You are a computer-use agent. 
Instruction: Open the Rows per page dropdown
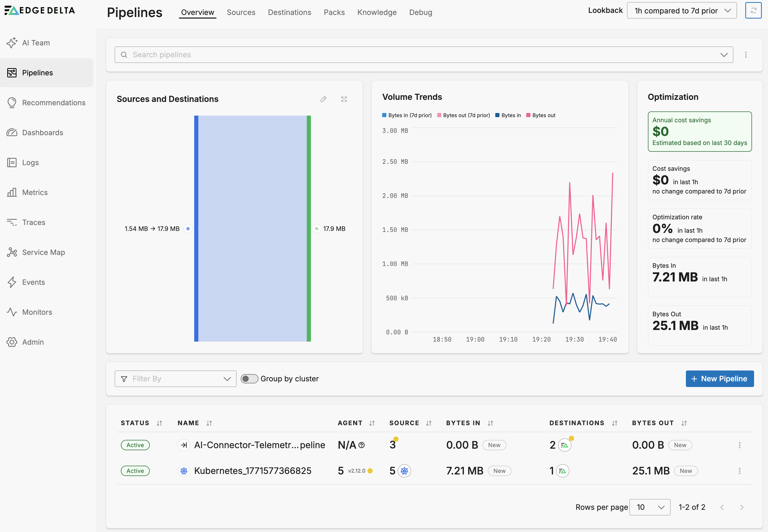[649, 507]
